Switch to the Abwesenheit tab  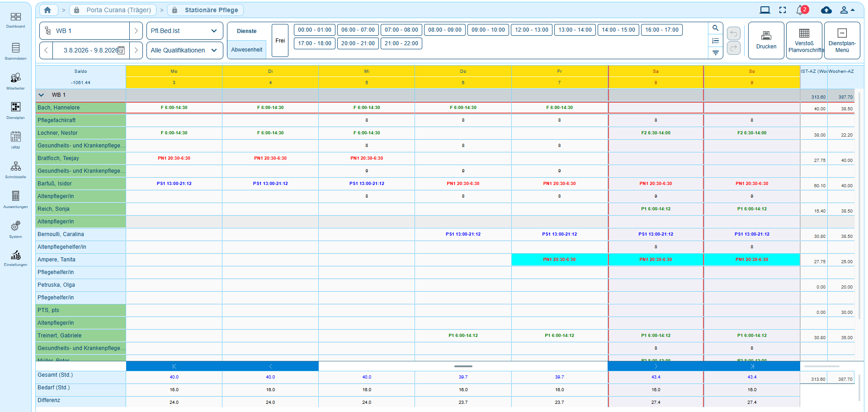[246, 50]
